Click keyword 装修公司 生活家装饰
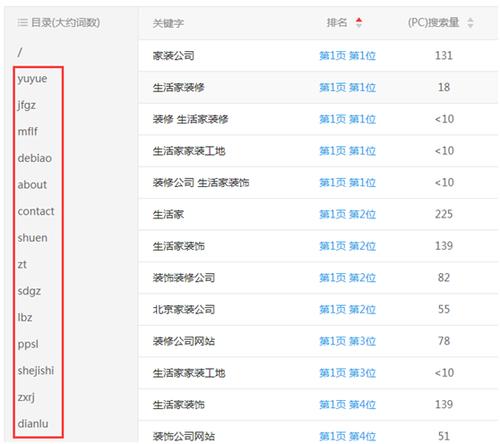500x444 pixels. [201, 182]
